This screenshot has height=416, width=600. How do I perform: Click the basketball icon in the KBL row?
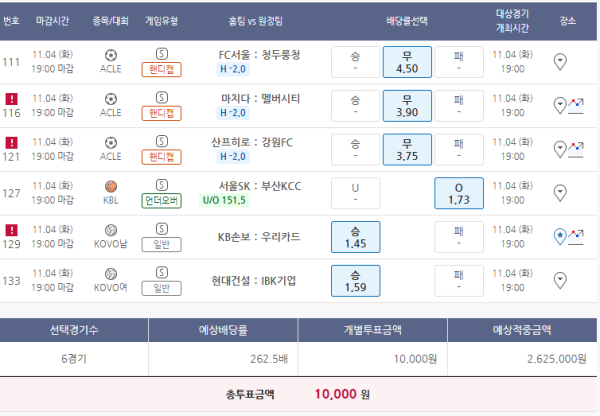click(110, 186)
